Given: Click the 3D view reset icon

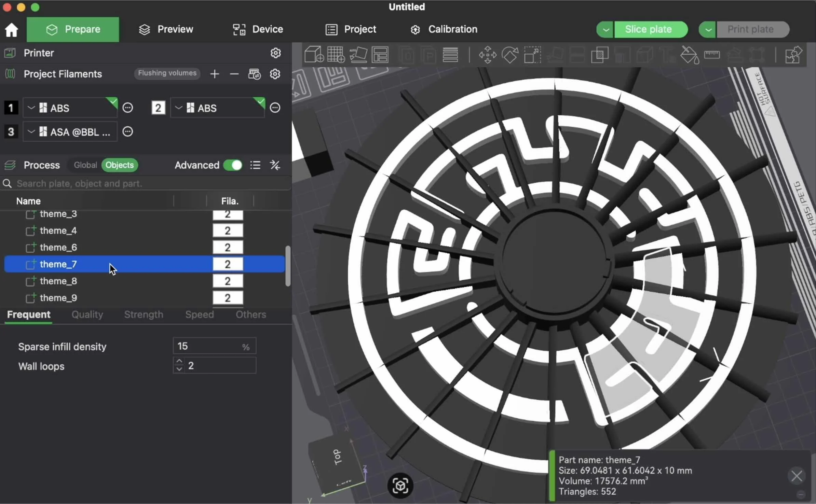Looking at the screenshot, I should [400, 486].
